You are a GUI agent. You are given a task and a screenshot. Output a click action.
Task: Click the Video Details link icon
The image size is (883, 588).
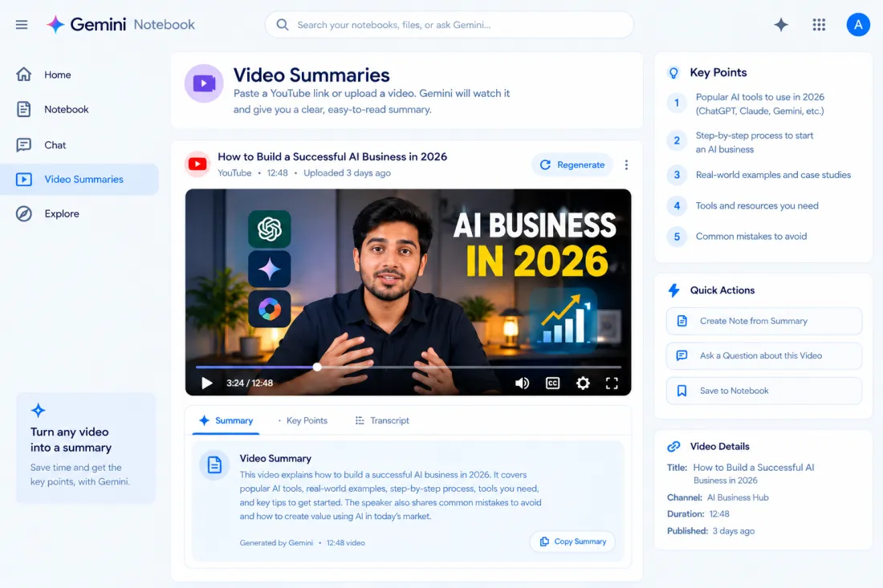[673, 446]
